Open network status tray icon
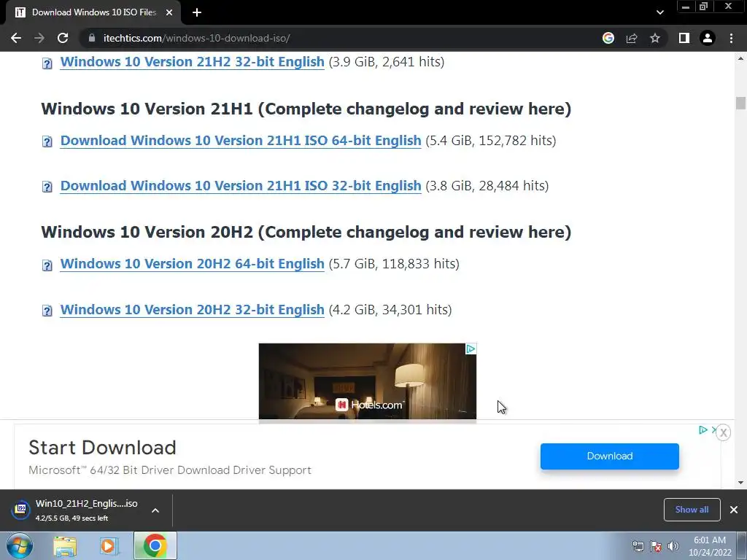 pos(638,546)
